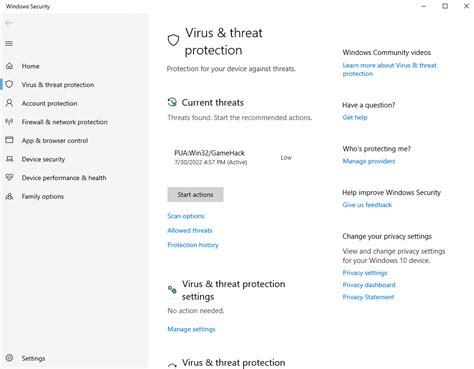Screen dimensions: 474x369
Task: Click the Device security laptop icon
Action: (9, 159)
